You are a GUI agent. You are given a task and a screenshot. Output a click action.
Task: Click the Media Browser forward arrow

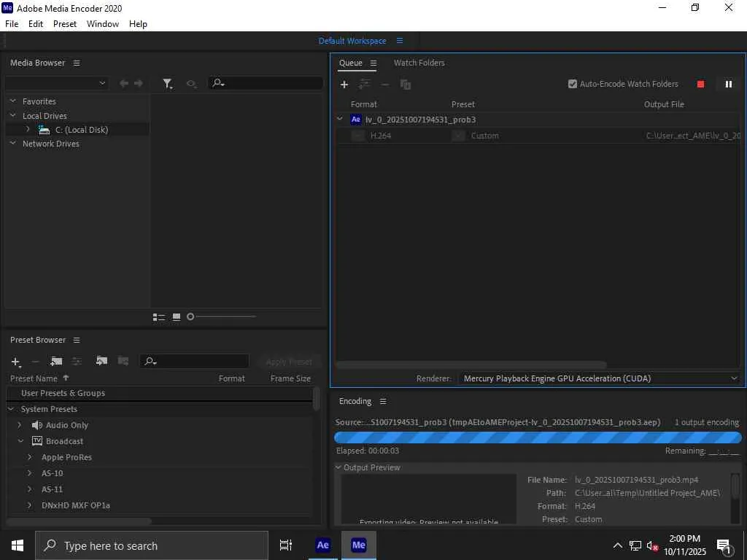coord(139,83)
